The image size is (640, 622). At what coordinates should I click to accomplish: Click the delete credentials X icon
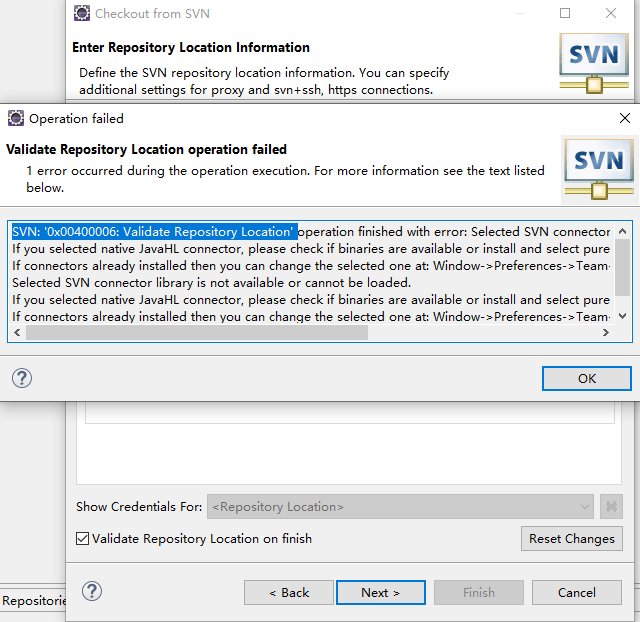pos(611,506)
